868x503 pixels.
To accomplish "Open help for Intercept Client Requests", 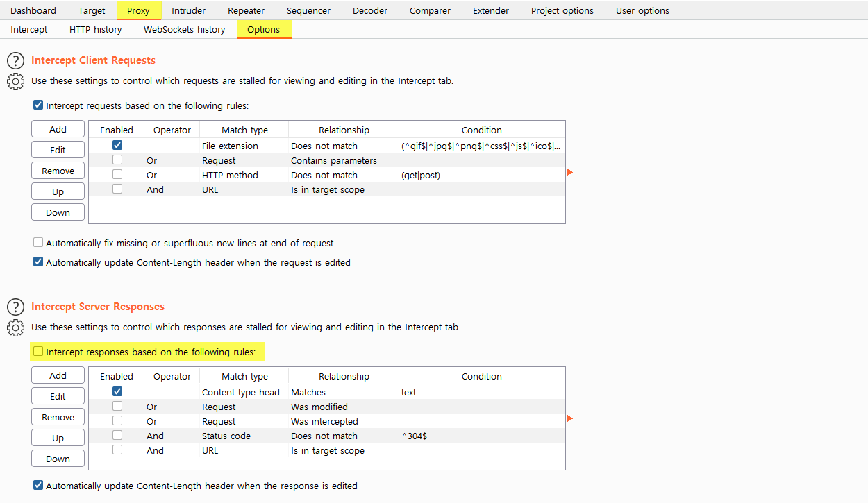I will point(15,61).
